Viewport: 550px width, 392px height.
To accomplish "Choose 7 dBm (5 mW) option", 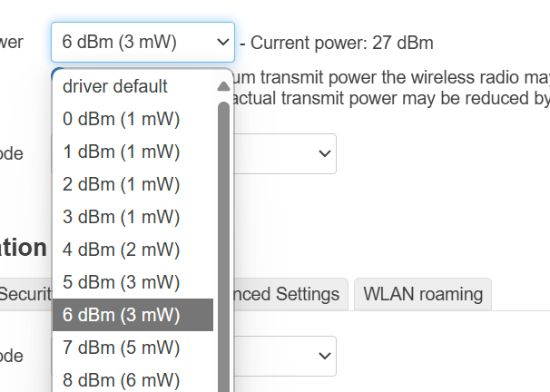I will [133, 348].
